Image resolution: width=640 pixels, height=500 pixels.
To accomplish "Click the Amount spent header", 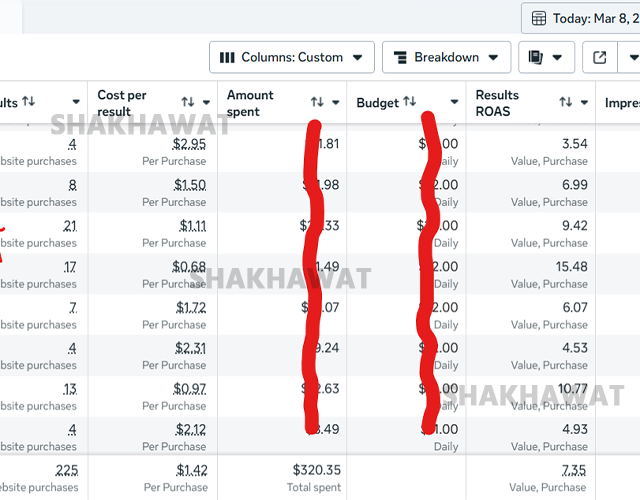I will pos(250,103).
